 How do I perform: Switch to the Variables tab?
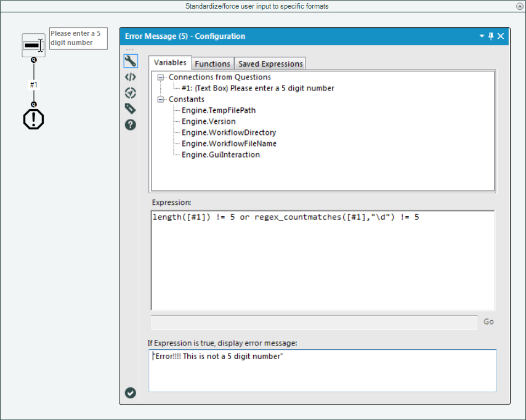170,63
